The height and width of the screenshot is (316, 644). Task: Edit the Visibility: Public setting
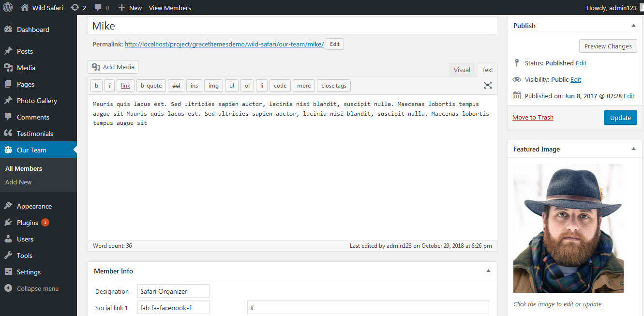pyautogui.click(x=576, y=79)
